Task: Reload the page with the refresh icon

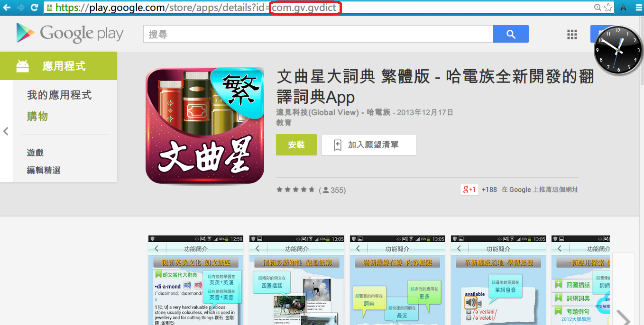Action: pyautogui.click(x=34, y=8)
